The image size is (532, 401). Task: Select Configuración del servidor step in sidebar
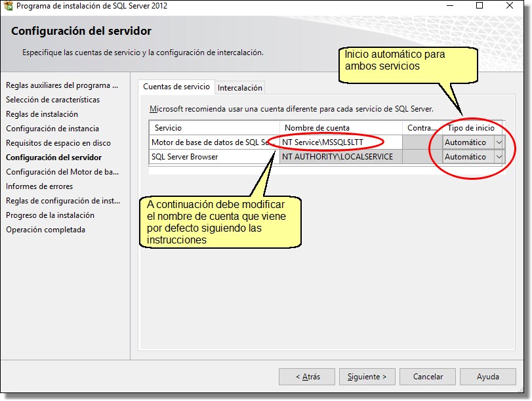point(54,158)
